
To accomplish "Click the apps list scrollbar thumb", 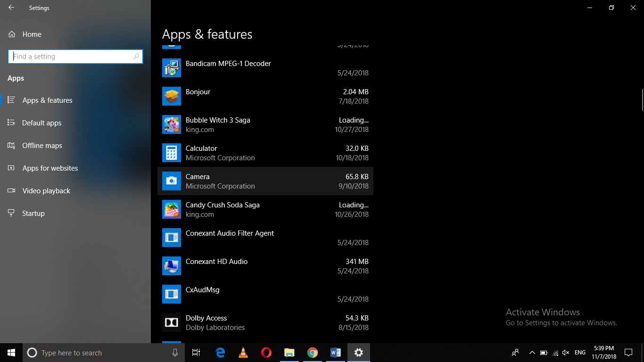I will click(x=642, y=99).
